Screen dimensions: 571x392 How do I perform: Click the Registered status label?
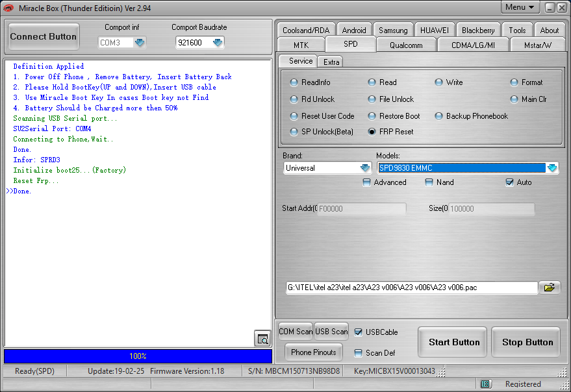click(523, 384)
